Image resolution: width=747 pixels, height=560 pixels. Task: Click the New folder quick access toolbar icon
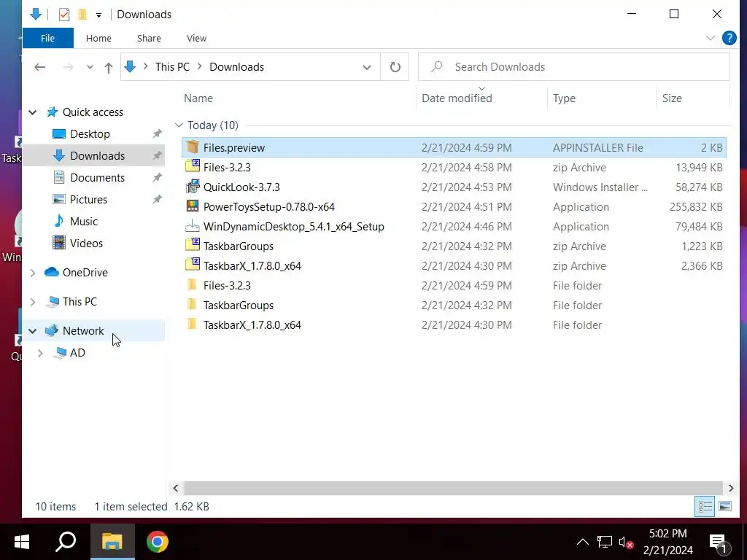pos(82,15)
